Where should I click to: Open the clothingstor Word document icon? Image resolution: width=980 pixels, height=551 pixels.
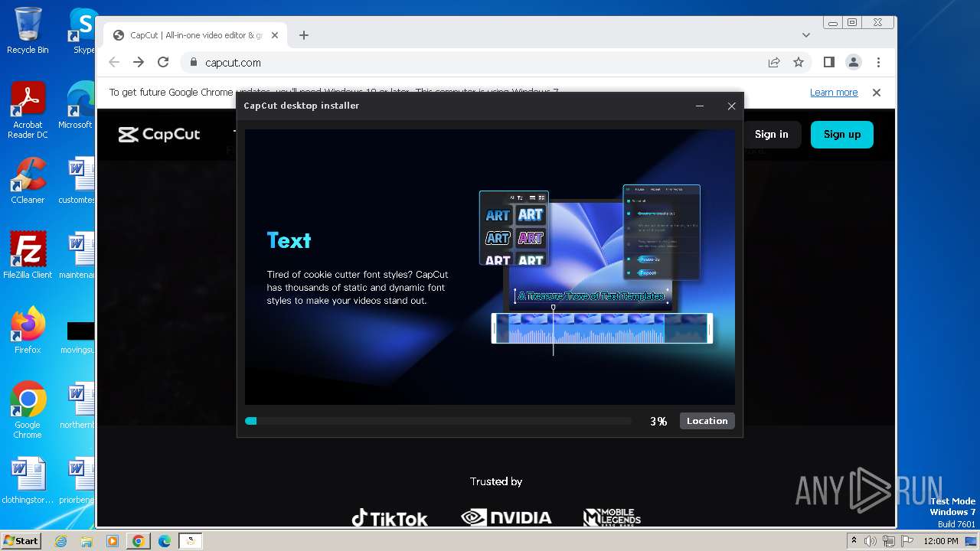click(x=28, y=481)
